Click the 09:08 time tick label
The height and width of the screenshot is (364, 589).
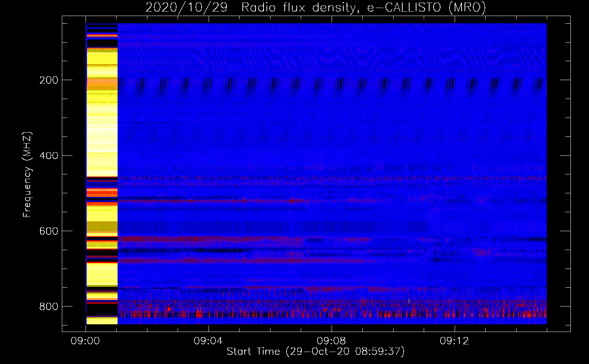(331, 341)
